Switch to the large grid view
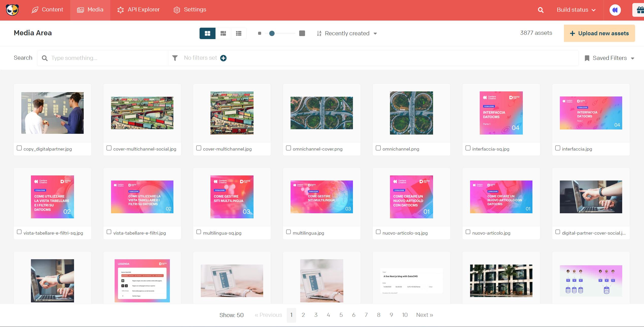 click(x=207, y=33)
